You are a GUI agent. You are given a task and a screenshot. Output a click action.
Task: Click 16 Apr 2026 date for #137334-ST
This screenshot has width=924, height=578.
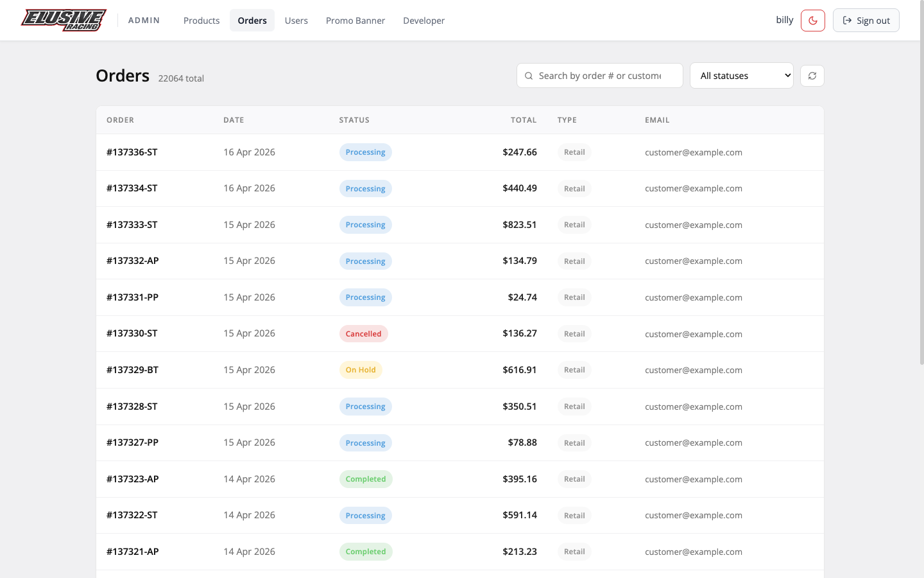coord(249,188)
